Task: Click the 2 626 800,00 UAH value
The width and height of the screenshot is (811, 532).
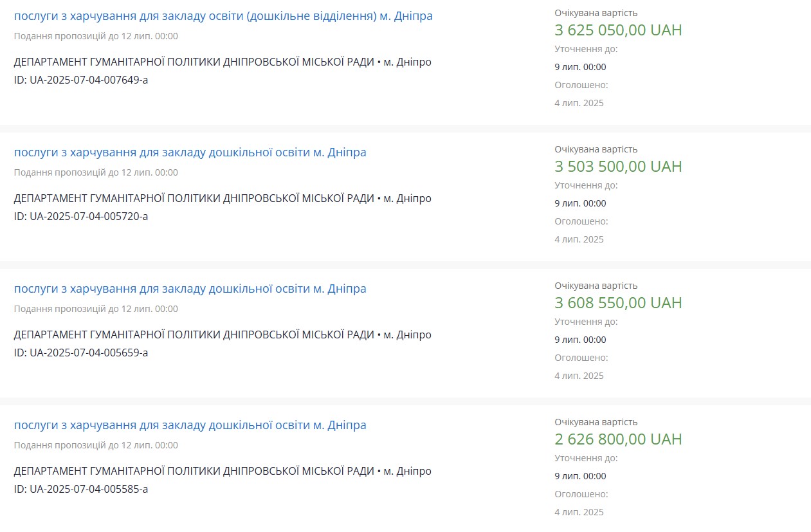Action: [x=617, y=439]
